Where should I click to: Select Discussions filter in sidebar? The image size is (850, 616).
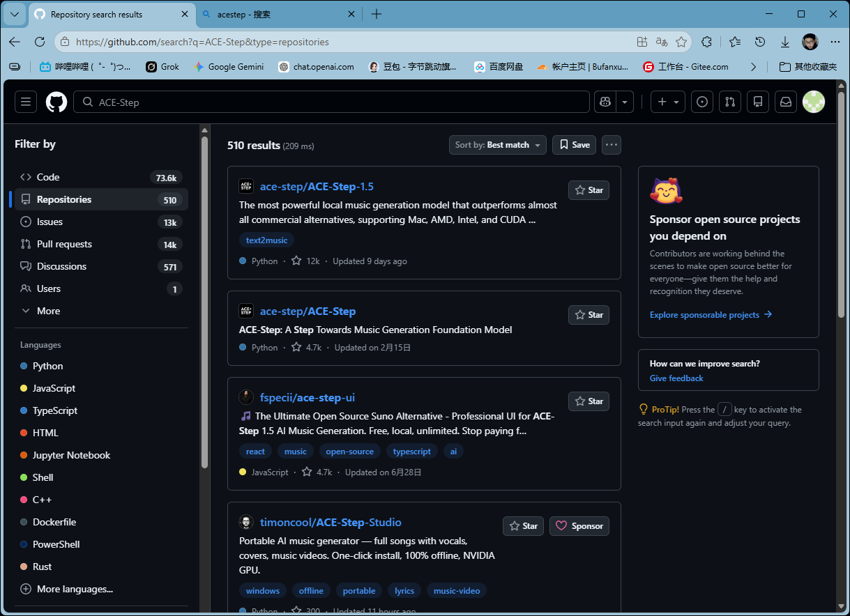pyautogui.click(x=101, y=266)
